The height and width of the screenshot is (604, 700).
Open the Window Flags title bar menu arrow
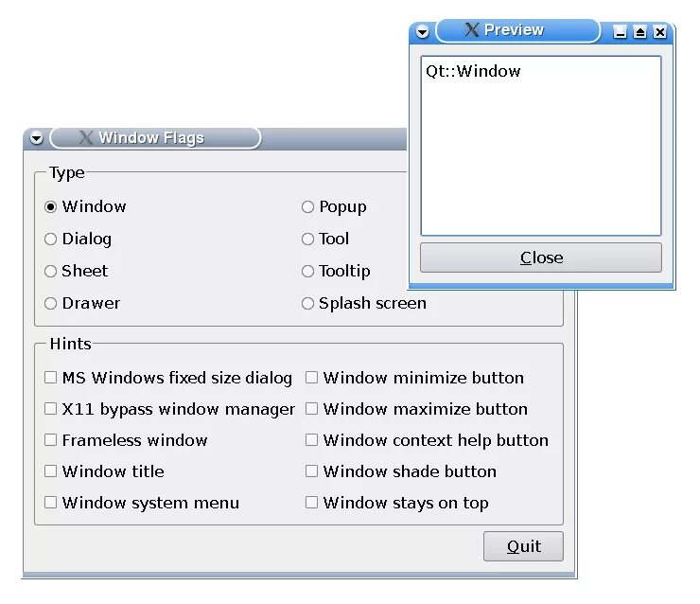[37, 138]
